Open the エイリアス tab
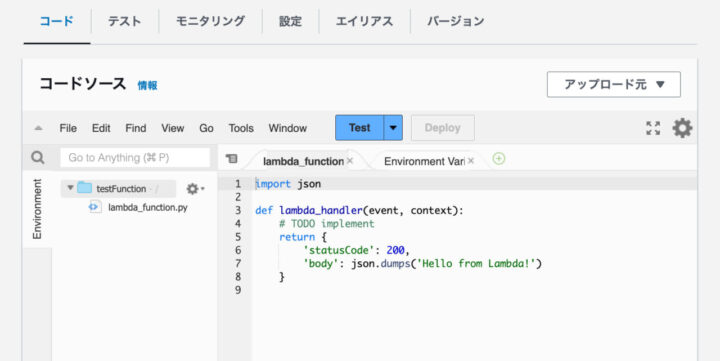 [364, 22]
